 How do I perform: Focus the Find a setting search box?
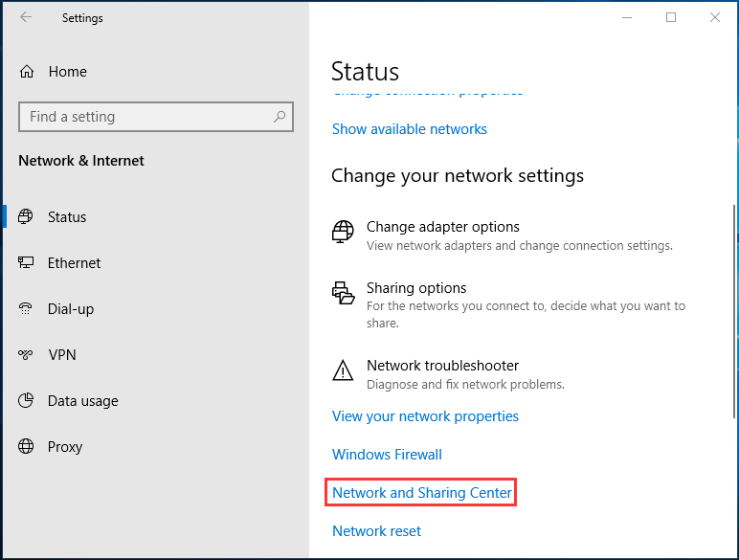[x=156, y=117]
